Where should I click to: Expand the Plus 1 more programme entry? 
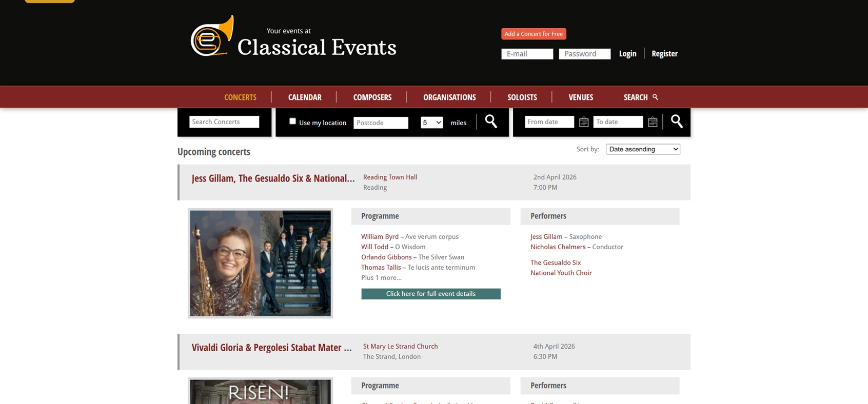point(381,277)
